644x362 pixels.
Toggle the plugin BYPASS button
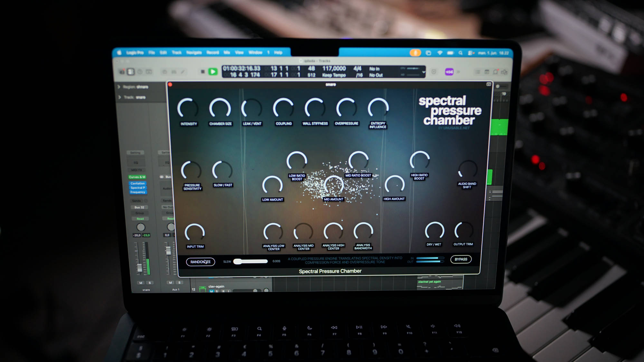pos(461,259)
